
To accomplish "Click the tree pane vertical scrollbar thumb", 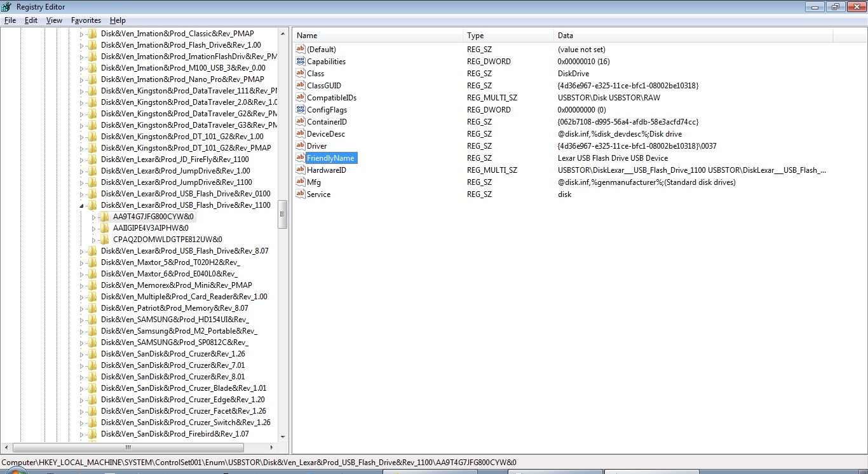I will [x=282, y=213].
